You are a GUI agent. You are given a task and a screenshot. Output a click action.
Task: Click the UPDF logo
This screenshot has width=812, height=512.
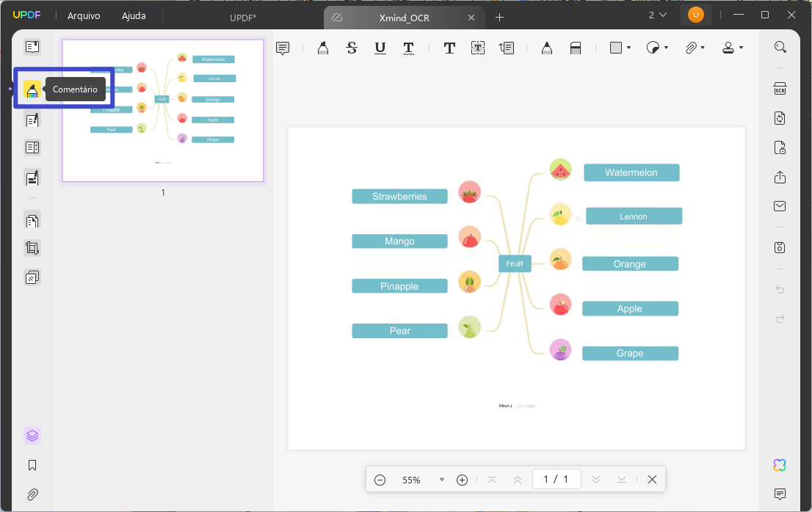click(x=27, y=15)
